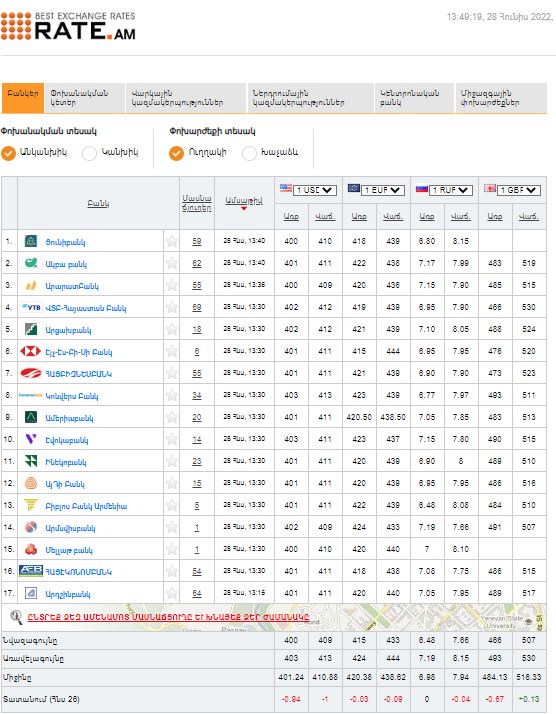556x714 pixels.
Task: Click the timestamp 13:49:19 at top
Action: tap(464, 17)
